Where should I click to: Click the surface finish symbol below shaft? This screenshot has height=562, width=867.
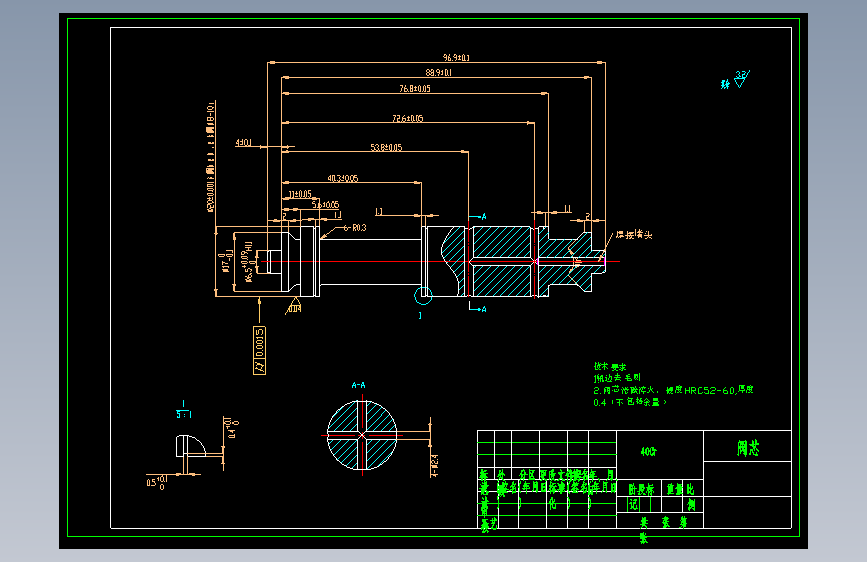click(x=293, y=306)
